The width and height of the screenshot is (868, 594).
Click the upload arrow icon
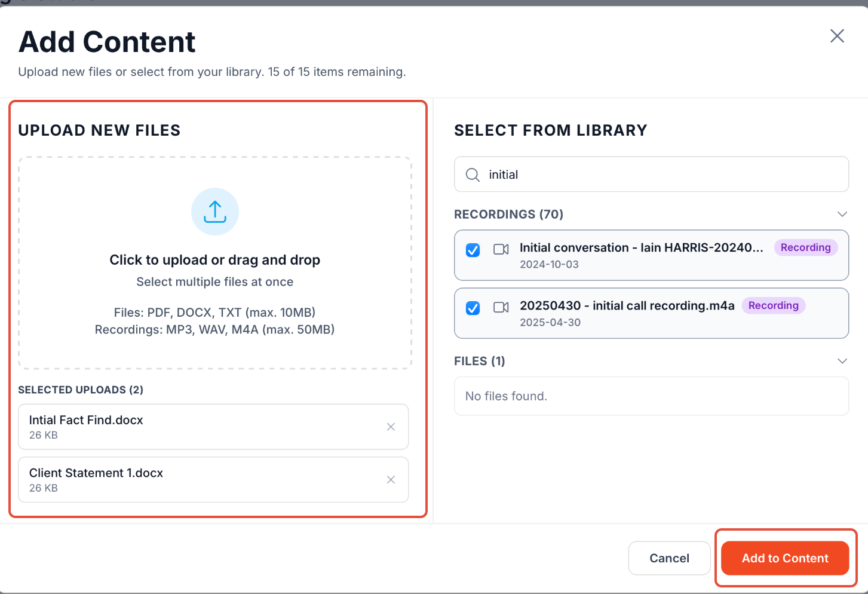click(x=215, y=212)
